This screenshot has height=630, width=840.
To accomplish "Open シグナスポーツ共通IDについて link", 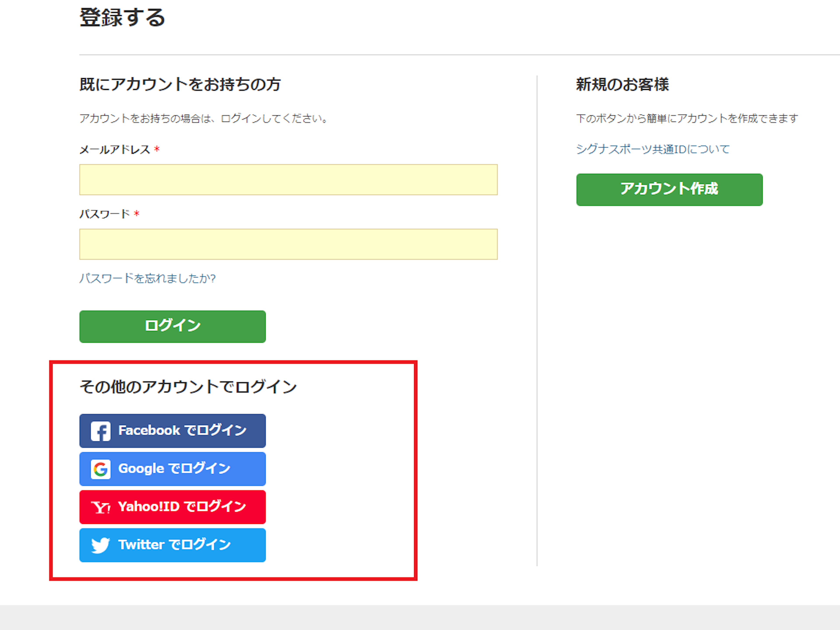I will click(653, 149).
